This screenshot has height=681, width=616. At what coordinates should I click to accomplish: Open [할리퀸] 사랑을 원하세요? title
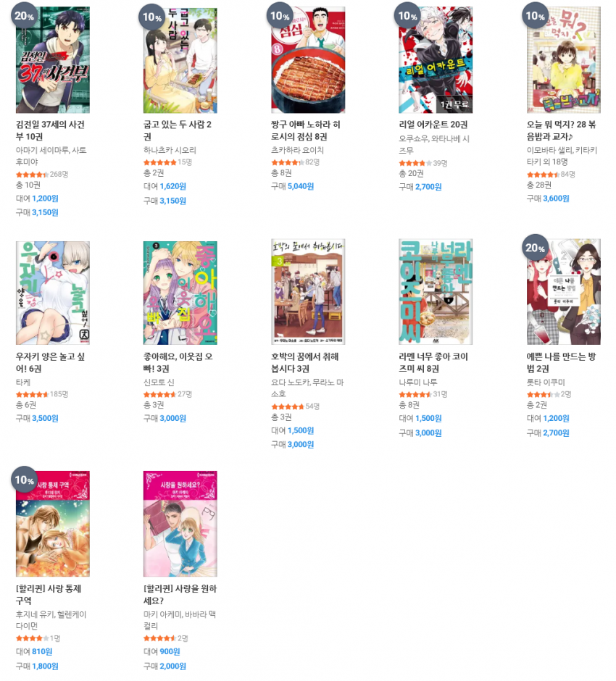click(x=180, y=595)
